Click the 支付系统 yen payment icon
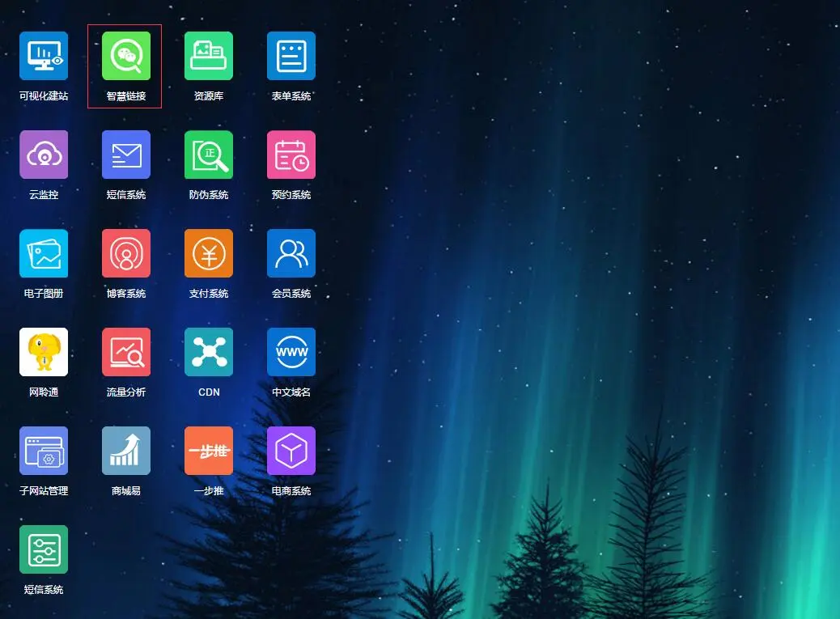This screenshot has height=619, width=840. coord(209,254)
